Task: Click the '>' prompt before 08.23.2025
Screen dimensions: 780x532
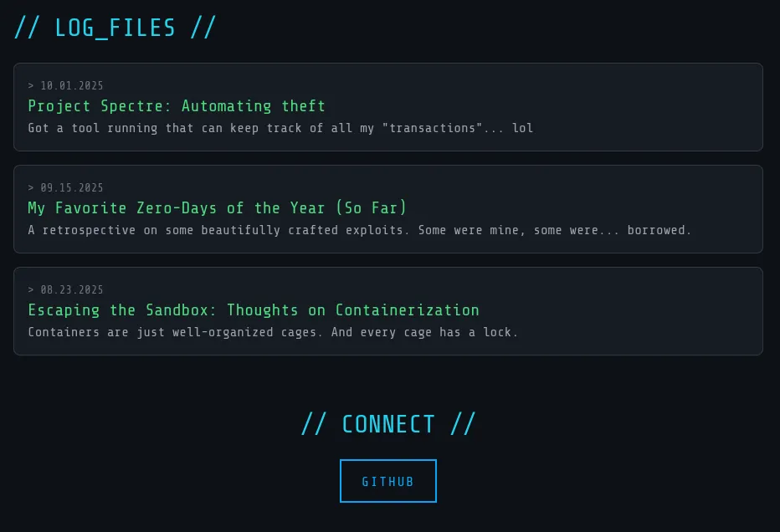Action: [31, 290]
